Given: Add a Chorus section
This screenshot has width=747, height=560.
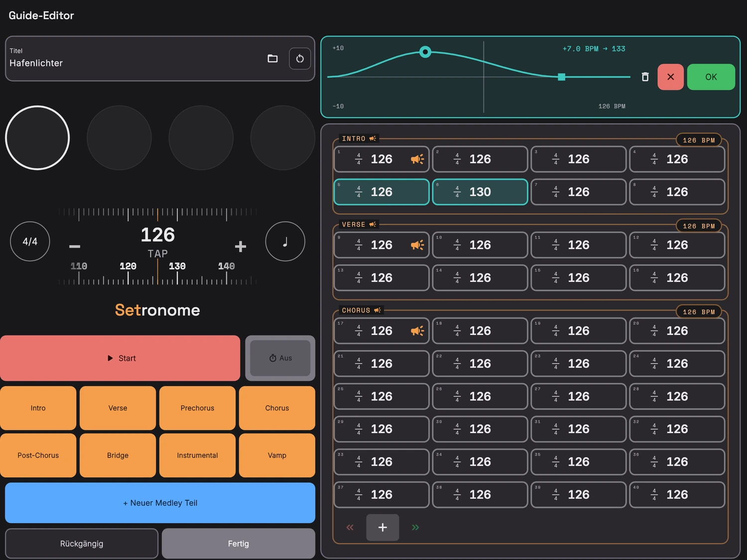Looking at the screenshot, I should coord(277,408).
